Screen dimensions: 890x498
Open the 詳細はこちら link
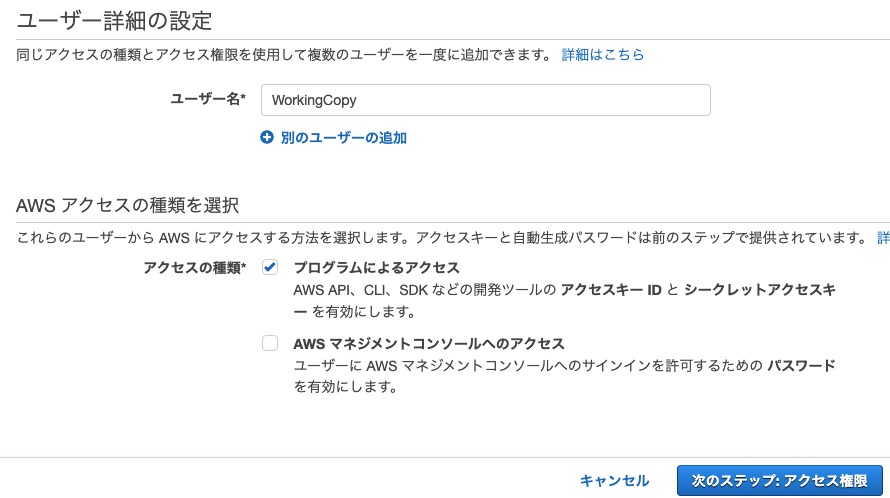pos(603,55)
